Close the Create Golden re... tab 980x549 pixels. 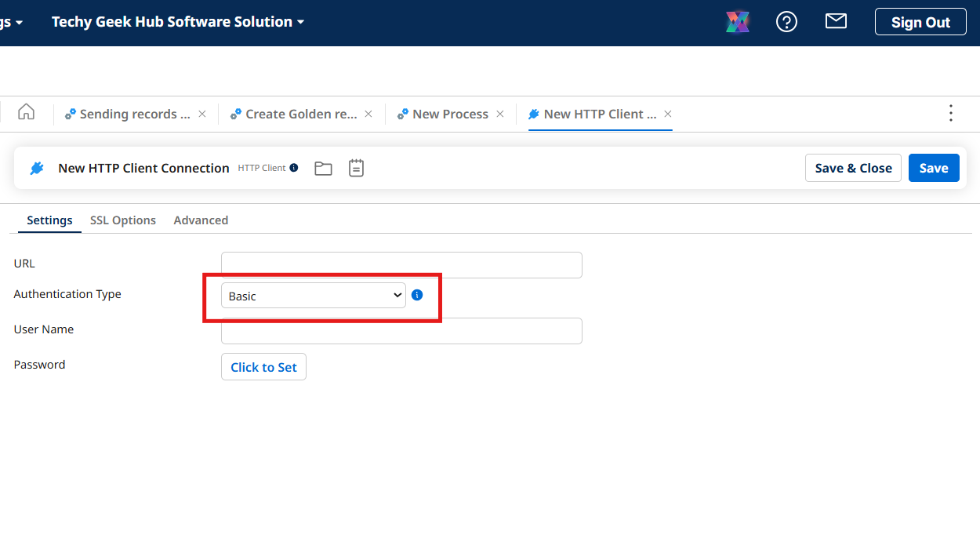368,114
